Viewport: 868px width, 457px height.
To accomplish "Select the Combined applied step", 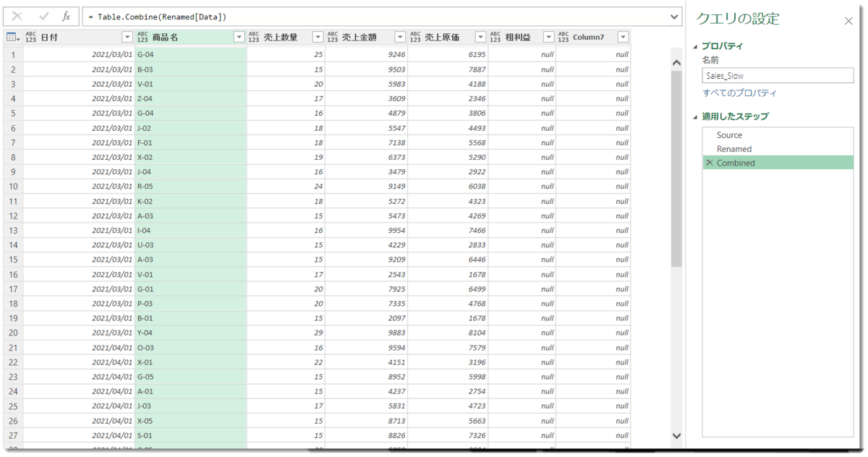I will tap(778, 163).
